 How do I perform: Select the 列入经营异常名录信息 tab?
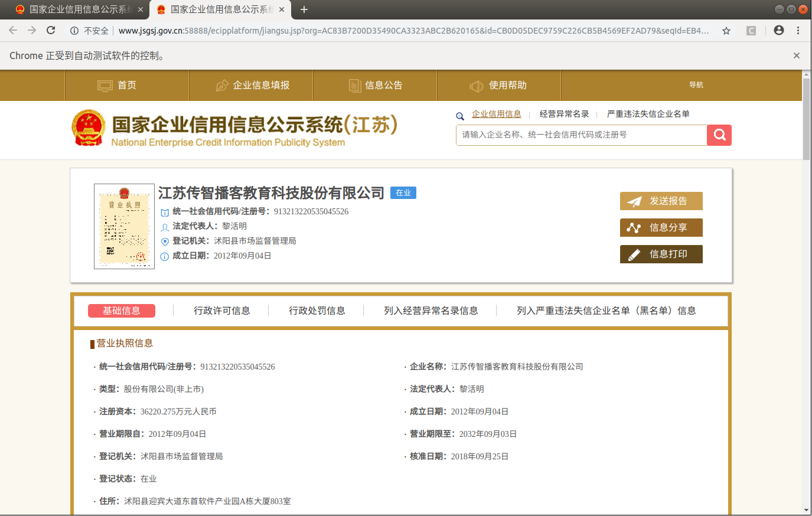pos(431,311)
